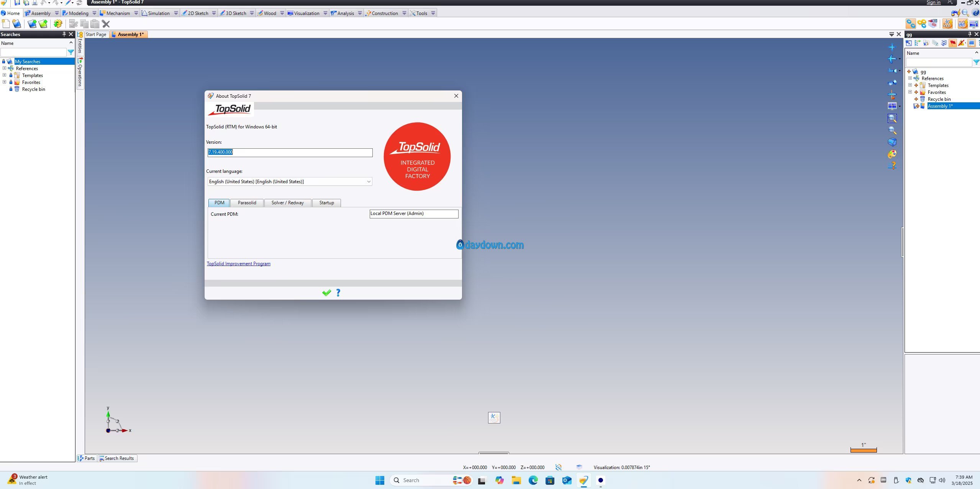This screenshot has width=980, height=489.
Task: Switch to the Startup tab
Action: pos(327,203)
